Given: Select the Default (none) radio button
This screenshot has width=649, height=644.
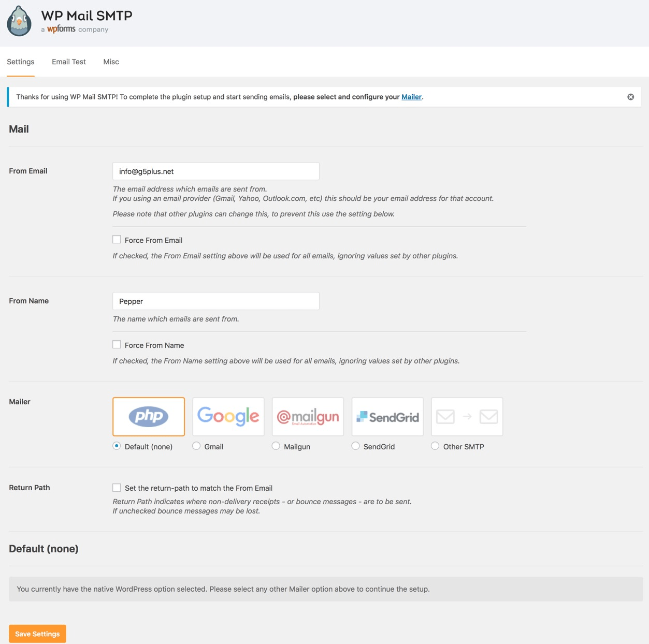Looking at the screenshot, I should [x=117, y=446].
